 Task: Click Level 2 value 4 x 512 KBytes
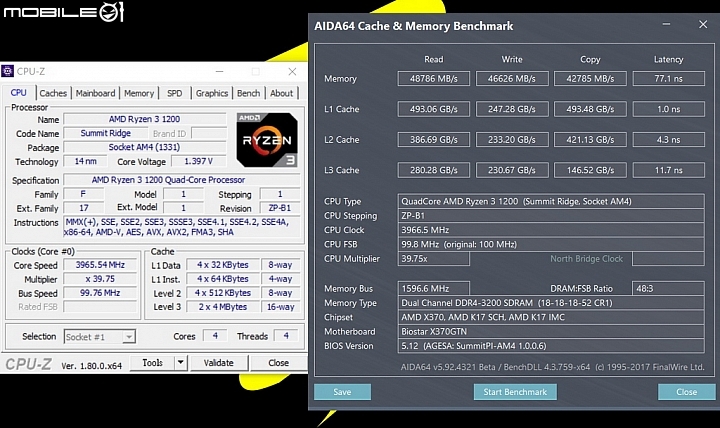click(223, 293)
